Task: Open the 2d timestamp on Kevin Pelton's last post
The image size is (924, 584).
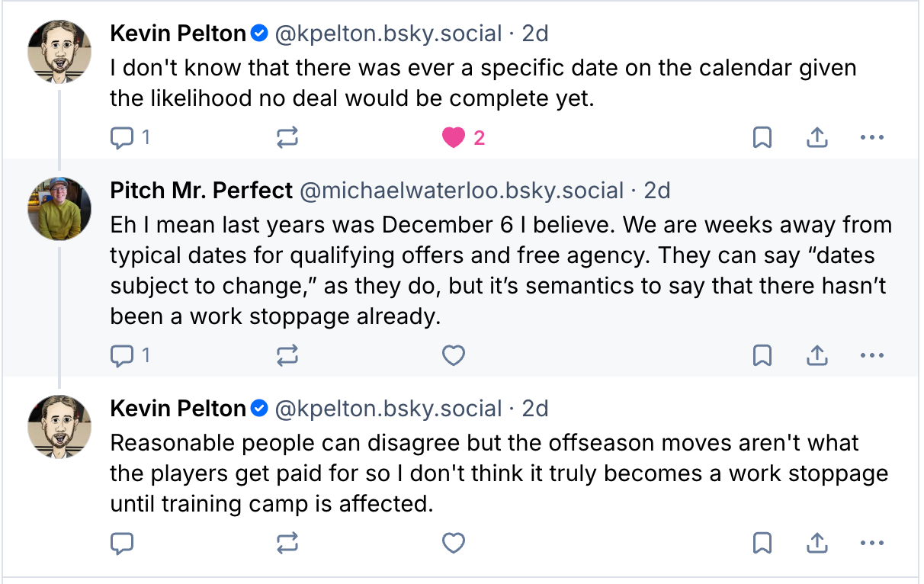Action: [535, 409]
